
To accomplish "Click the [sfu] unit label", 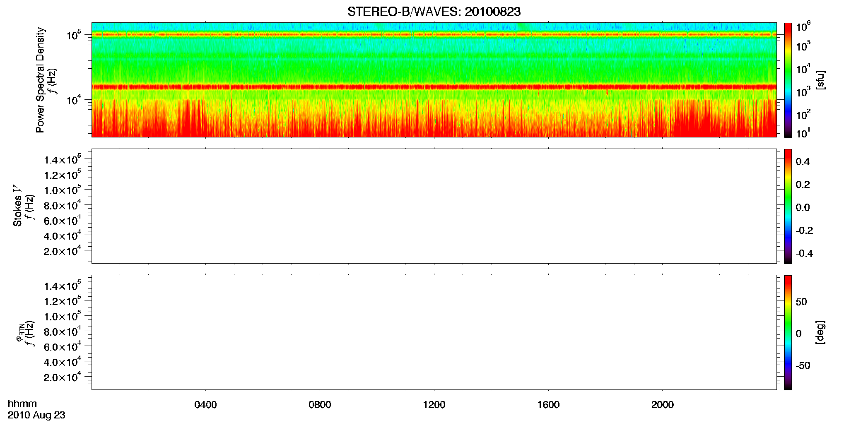I will pos(820,80).
